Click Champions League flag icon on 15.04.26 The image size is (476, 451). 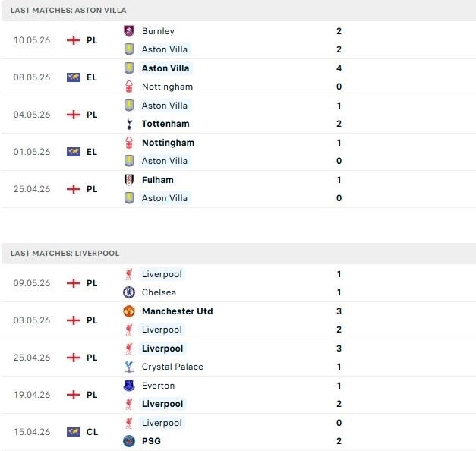(x=74, y=432)
